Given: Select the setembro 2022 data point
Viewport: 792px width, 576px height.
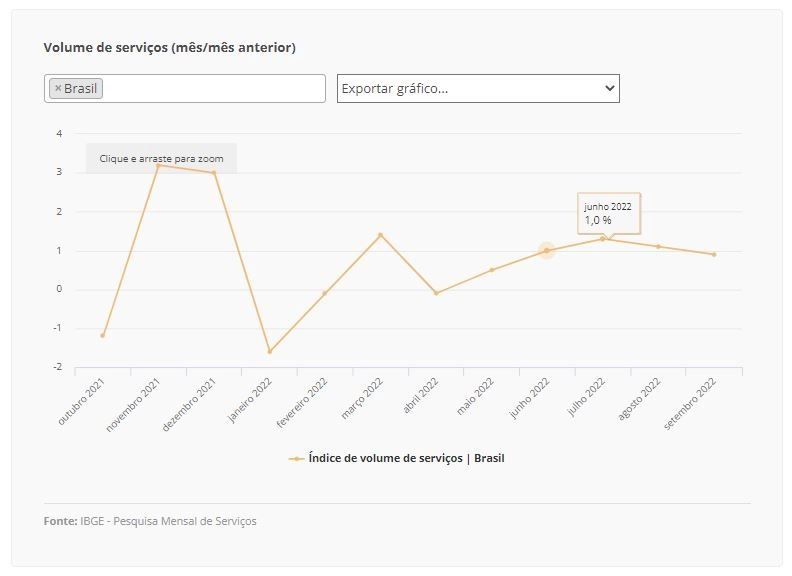Looking at the screenshot, I should point(714,255).
